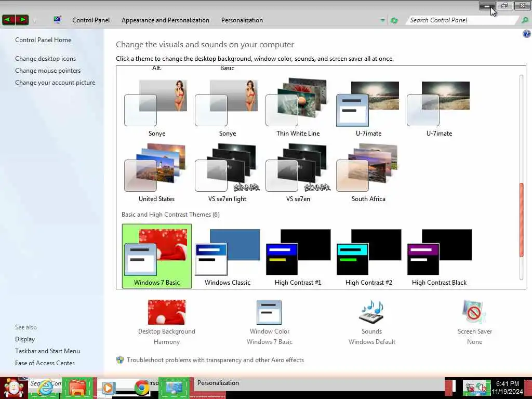Open Change desktop icons link
Image resolution: width=532 pixels, height=399 pixels.
click(x=46, y=59)
